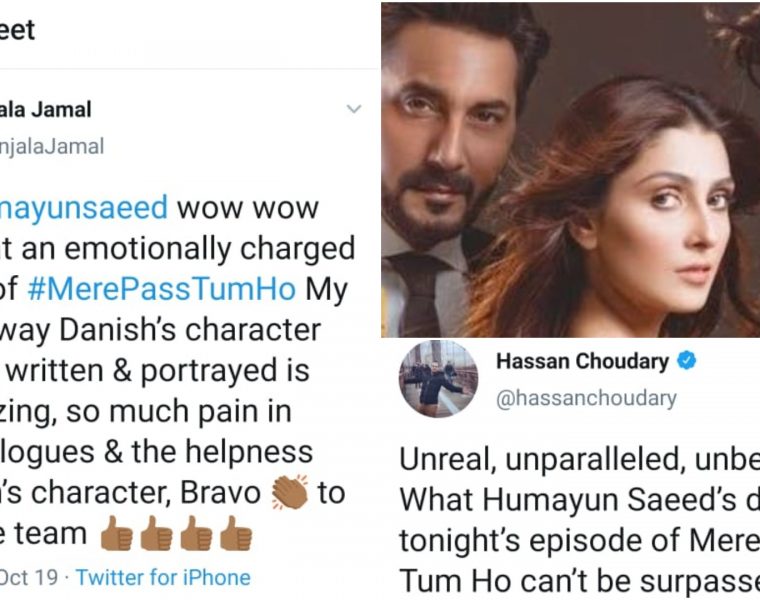The image size is (760, 600).
Task: Click the third thumbs up emoji
Action: (x=196, y=533)
